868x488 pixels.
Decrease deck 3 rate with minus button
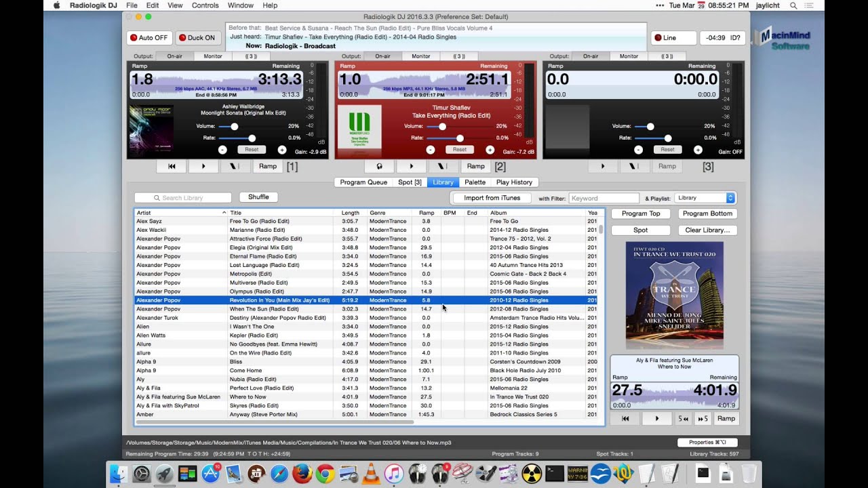(x=638, y=150)
